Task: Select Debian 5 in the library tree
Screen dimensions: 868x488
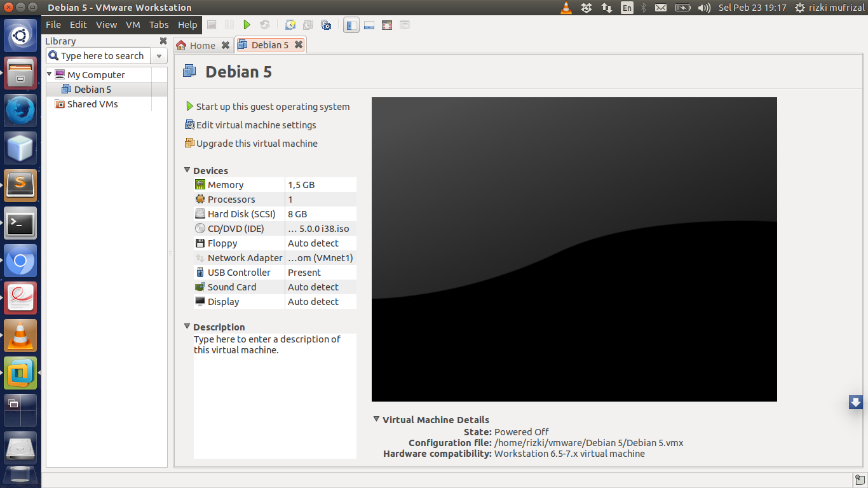Action: 93,90
